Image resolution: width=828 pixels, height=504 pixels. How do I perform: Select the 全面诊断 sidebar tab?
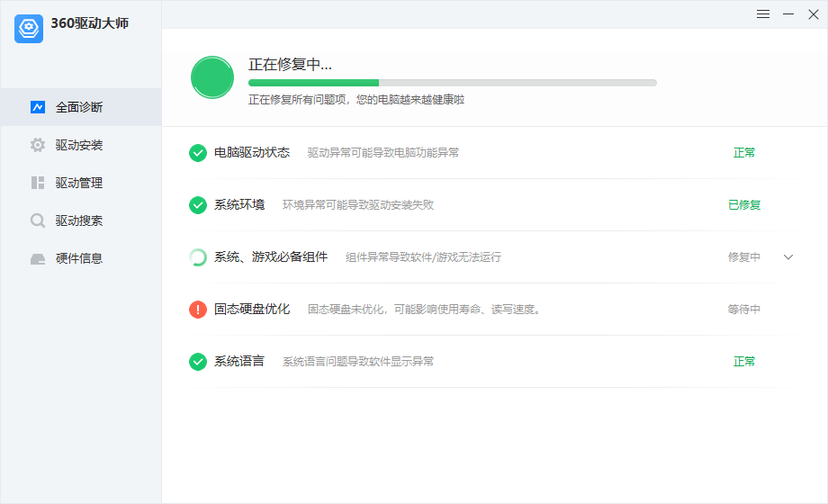click(81, 107)
